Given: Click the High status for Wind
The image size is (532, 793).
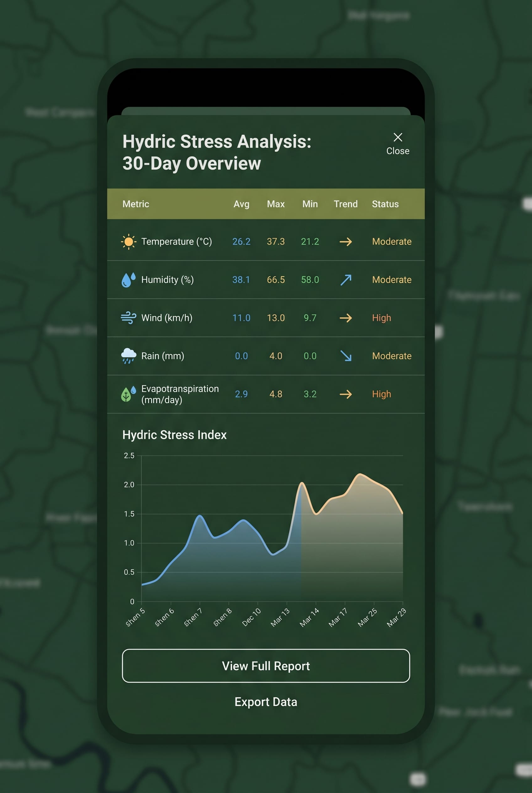Looking at the screenshot, I should coord(381,318).
